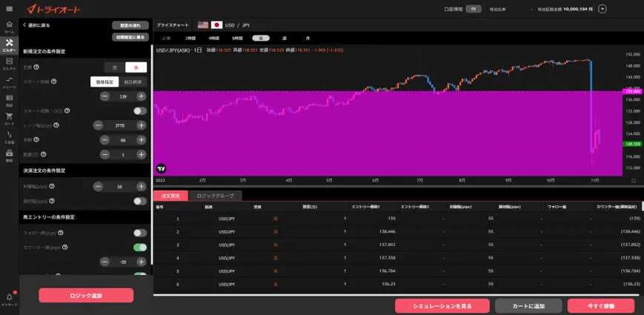The image size is (644, 315).
Task: Switch to the ロジックグループ tab
Action: pyautogui.click(x=215, y=196)
